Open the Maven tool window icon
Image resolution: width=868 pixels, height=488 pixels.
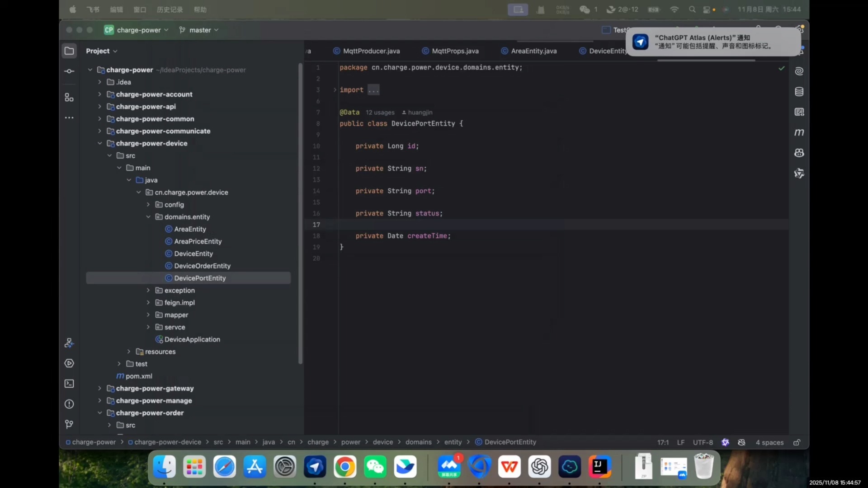click(799, 132)
